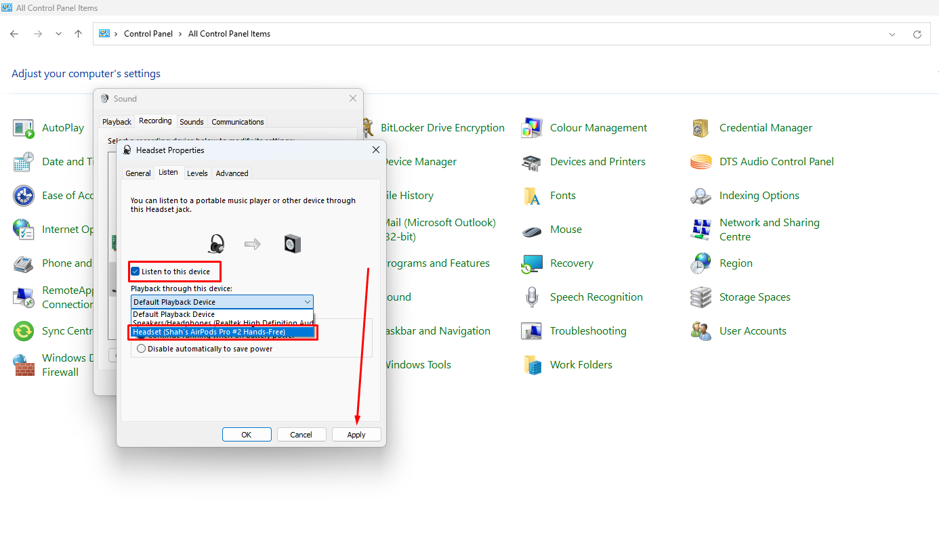Close the Headset Properties dialog
Viewport: 939px width, 560px height.
376,150
